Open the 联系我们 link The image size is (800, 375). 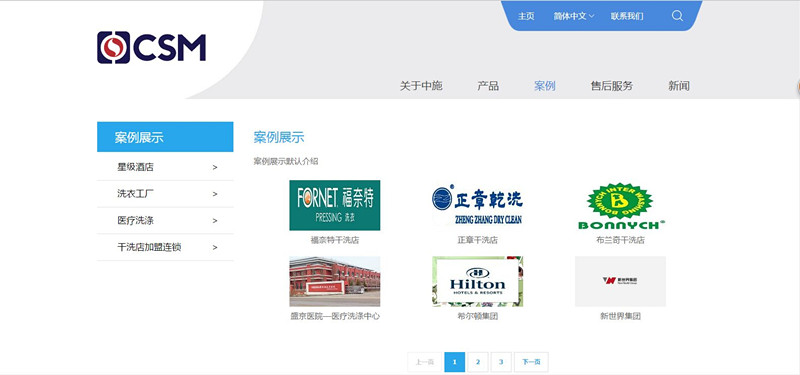(627, 16)
